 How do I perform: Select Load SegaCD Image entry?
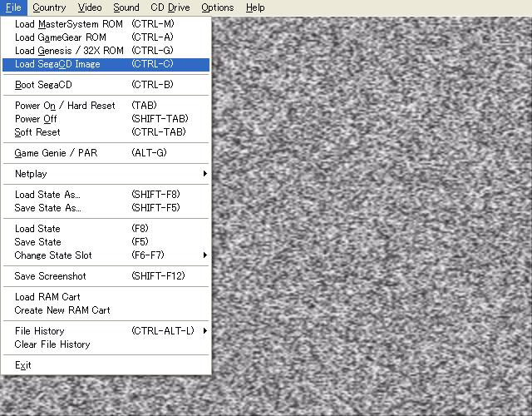pos(106,65)
